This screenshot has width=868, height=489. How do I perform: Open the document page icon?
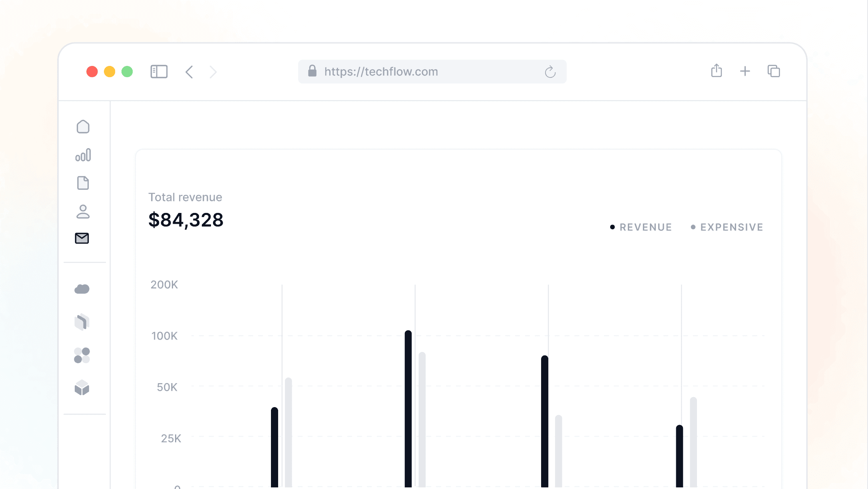(83, 183)
